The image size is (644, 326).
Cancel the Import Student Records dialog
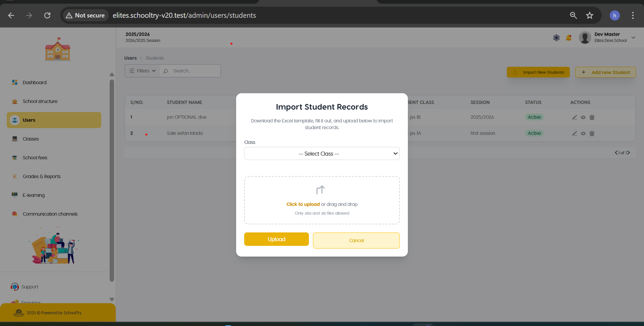[x=356, y=240]
